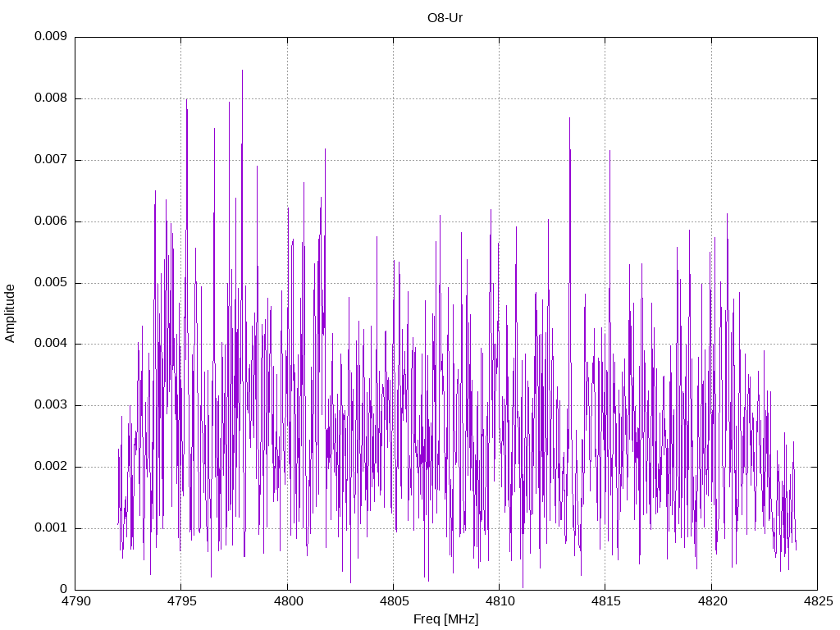Click the 0.004 y-axis tick label
The image size is (840, 630).
tap(51, 344)
